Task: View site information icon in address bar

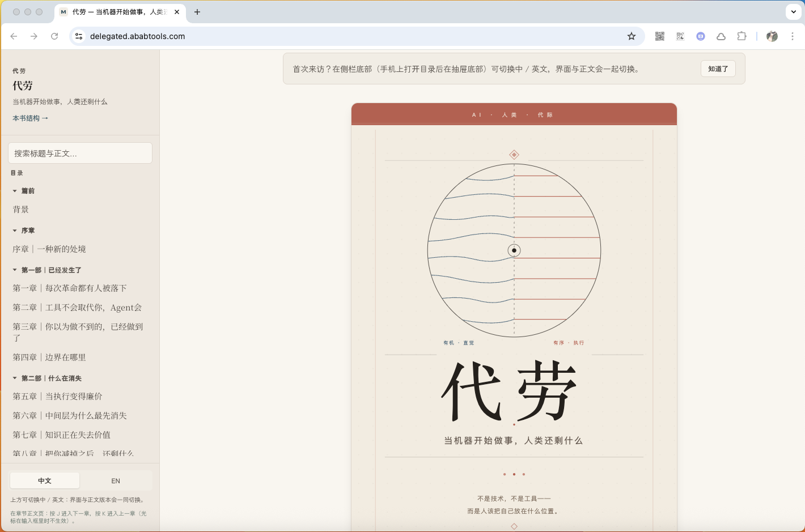Action: coord(79,36)
